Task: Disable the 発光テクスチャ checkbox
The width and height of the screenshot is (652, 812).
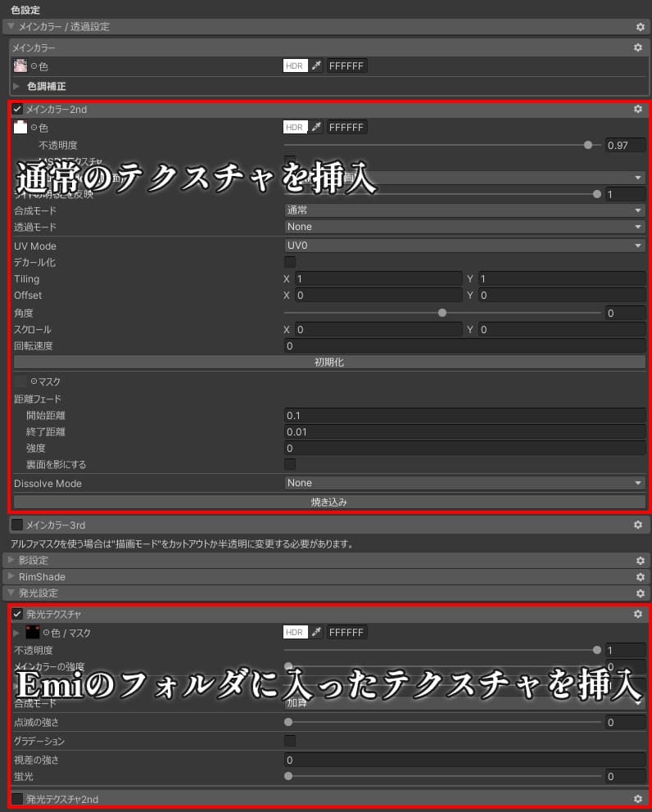Action: pos(17,614)
